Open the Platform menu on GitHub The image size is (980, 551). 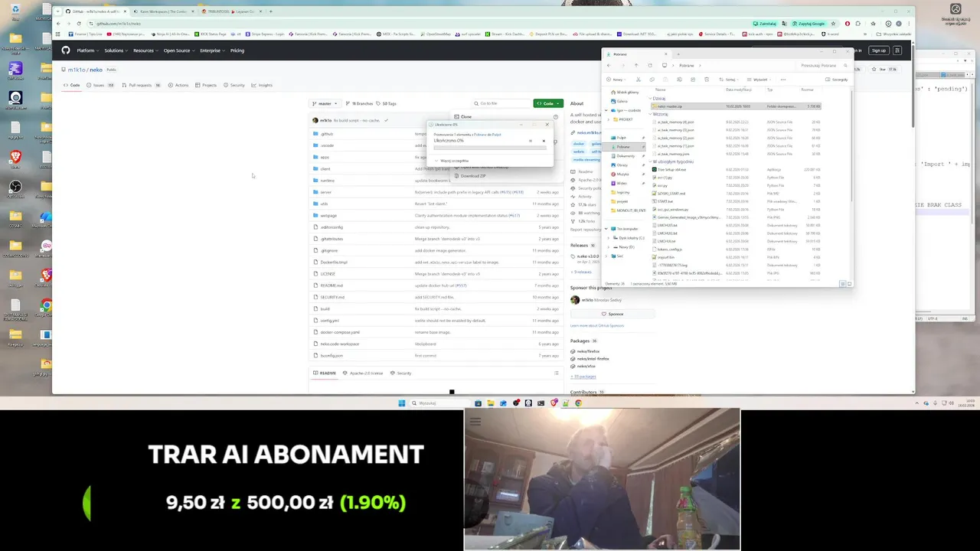point(87,51)
